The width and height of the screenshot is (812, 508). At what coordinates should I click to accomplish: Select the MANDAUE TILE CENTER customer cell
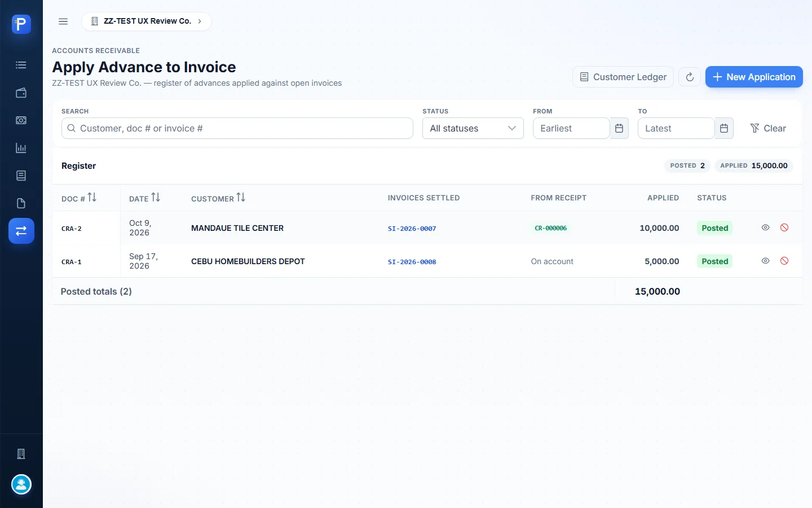237,228
